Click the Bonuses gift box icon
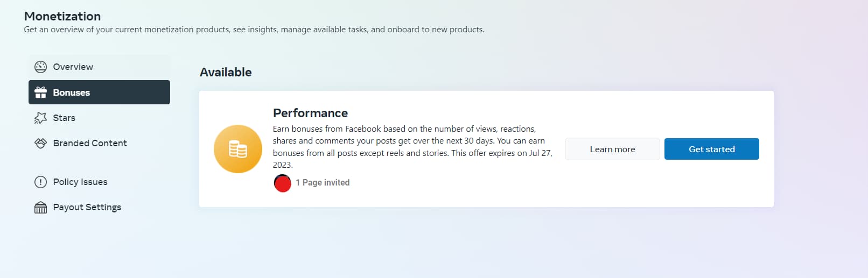 [40, 92]
